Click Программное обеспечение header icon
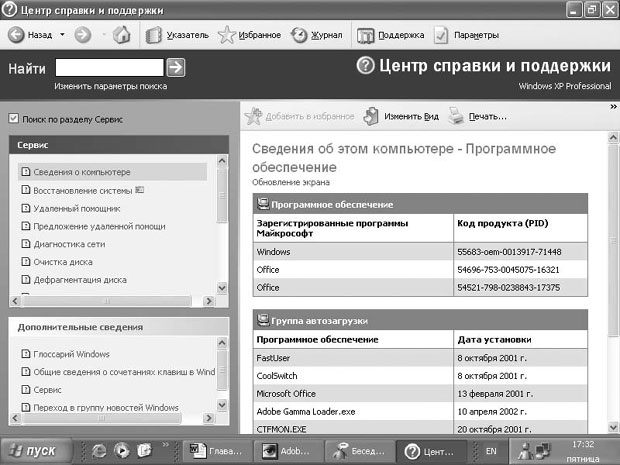620x465 pixels. [263, 204]
